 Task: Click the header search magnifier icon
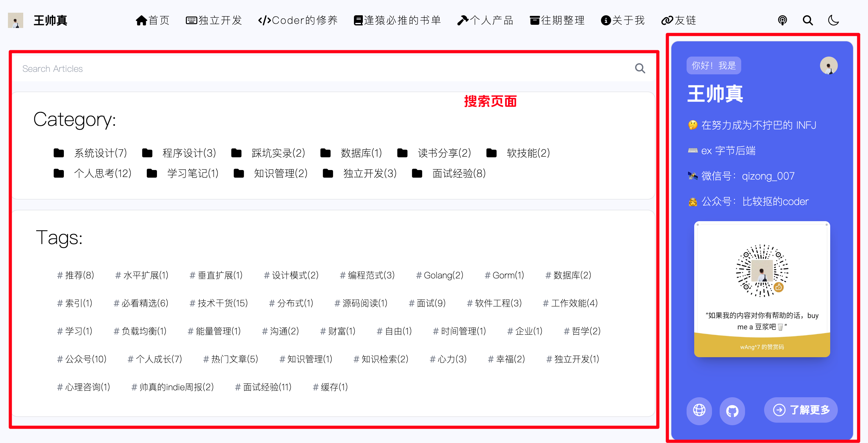pyautogui.click(x=808, y=21)
